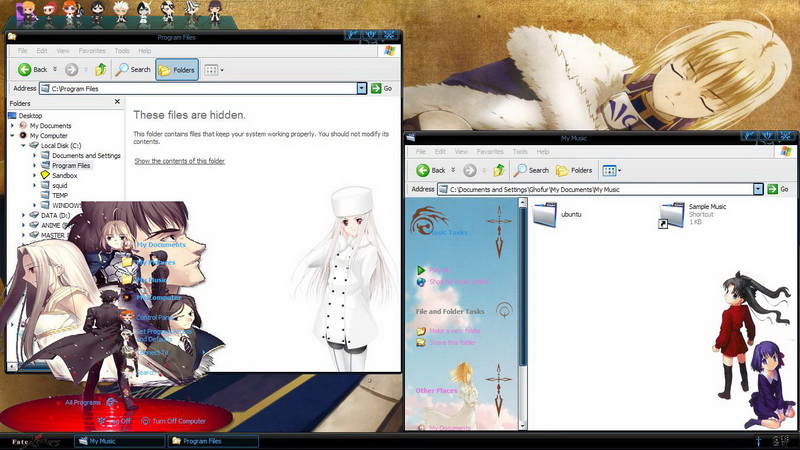The image size is (800, 450).
Task: Select My Documents in folder tree
Action: 51,126
